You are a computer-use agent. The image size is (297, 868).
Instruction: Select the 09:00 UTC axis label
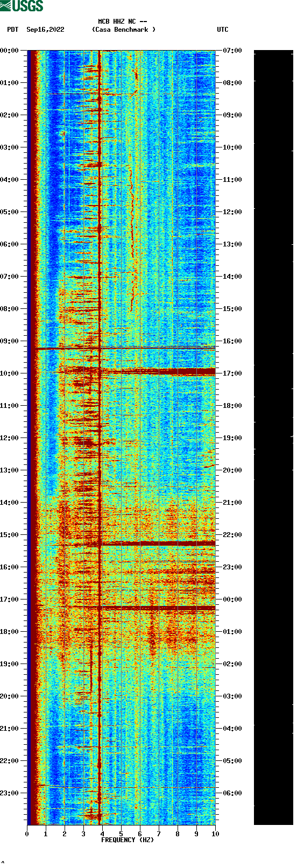pyautogui.click(x=232, y=115)
